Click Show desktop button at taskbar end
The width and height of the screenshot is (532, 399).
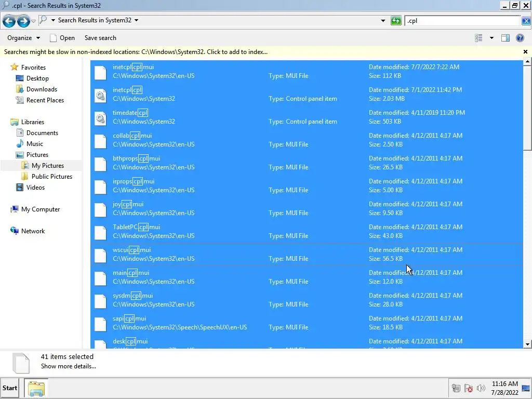(x=526, y=388)
